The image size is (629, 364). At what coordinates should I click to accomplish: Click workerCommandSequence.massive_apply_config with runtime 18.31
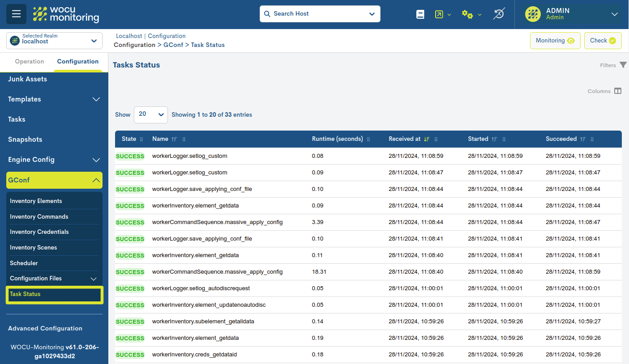pyautogui.click(x=217, y=272)
